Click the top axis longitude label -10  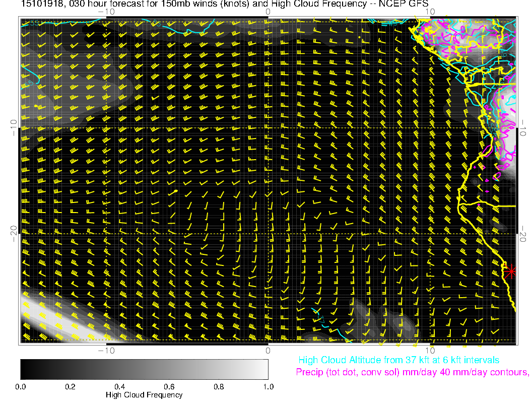[106, 12]
